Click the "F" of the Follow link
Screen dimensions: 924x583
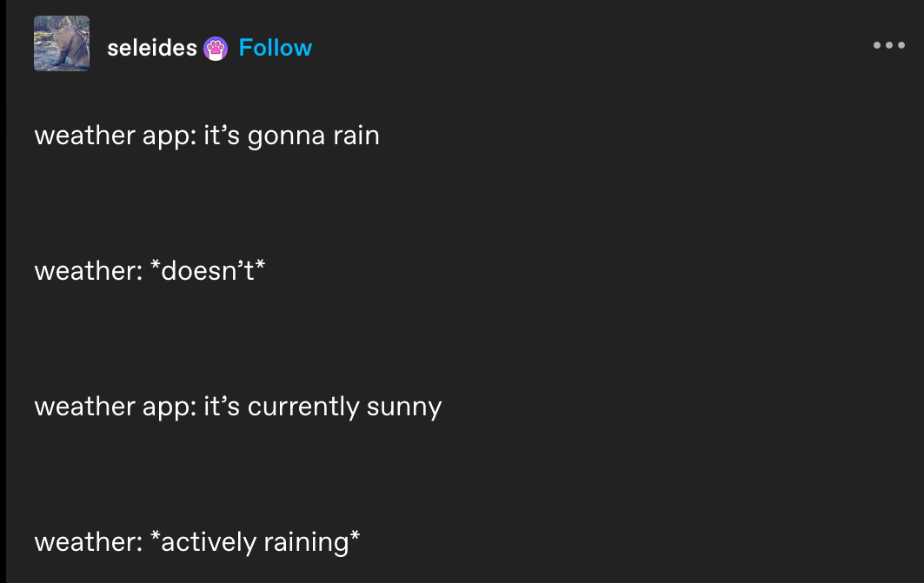coord(246,48)
